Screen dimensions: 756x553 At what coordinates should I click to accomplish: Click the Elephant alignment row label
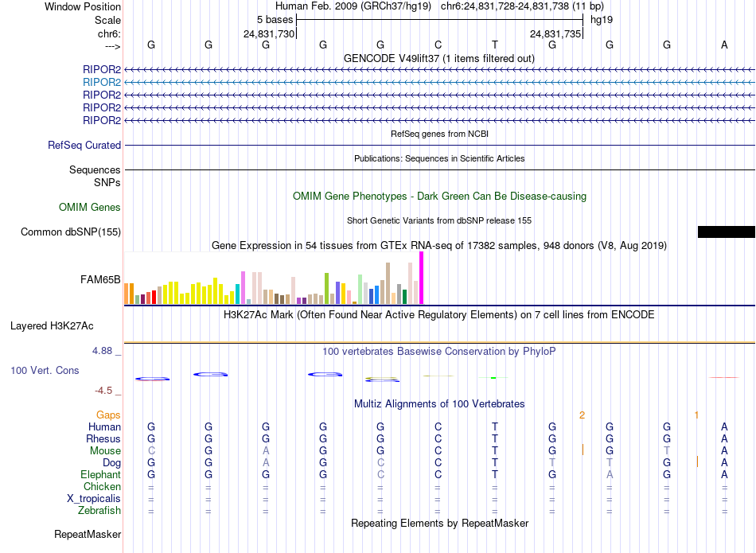101,474
